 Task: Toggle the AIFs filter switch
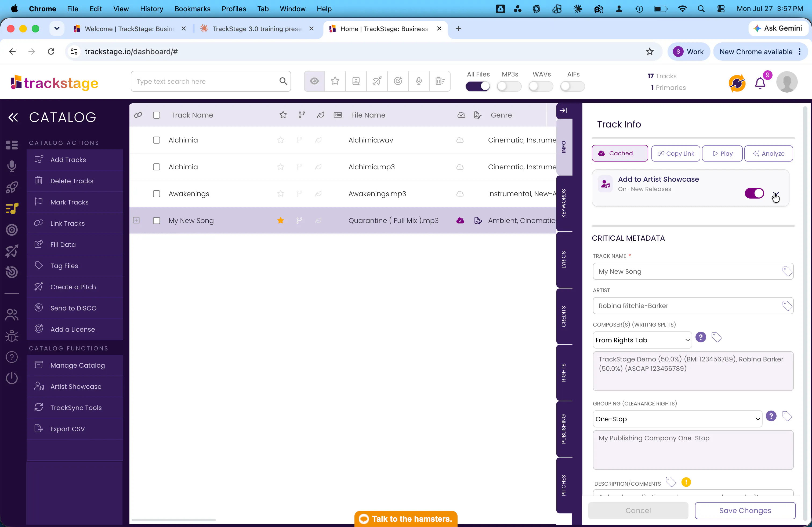(572, 86)
